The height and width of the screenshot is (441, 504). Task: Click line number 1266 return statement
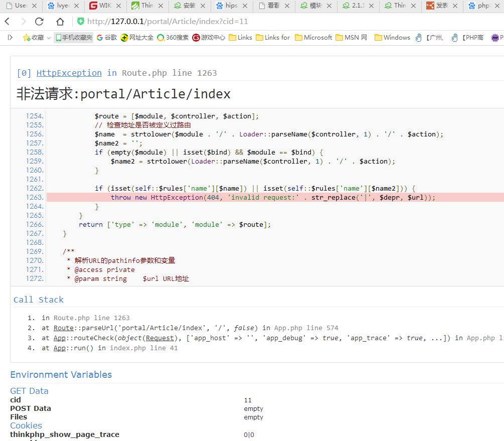pos(35,224)
